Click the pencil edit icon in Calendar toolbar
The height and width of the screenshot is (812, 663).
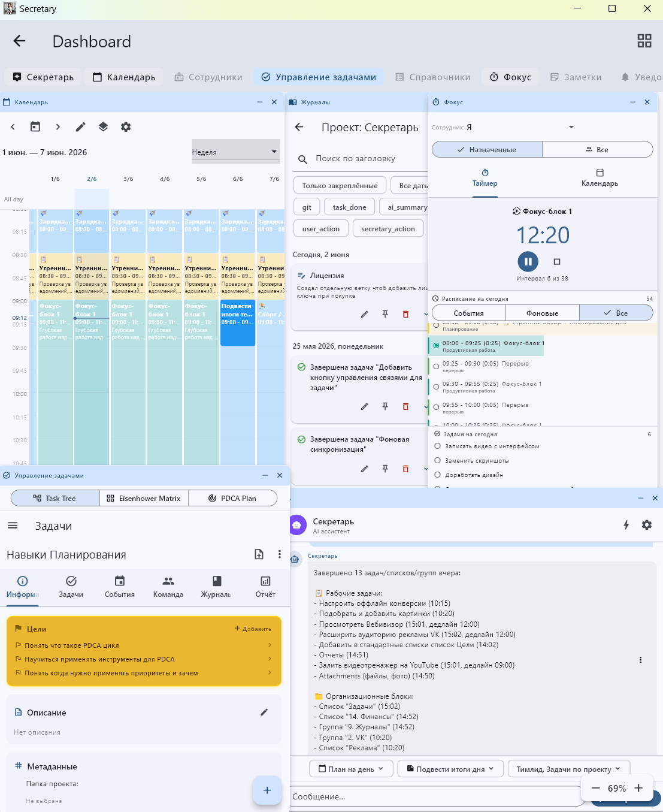[x=80, y=127]
